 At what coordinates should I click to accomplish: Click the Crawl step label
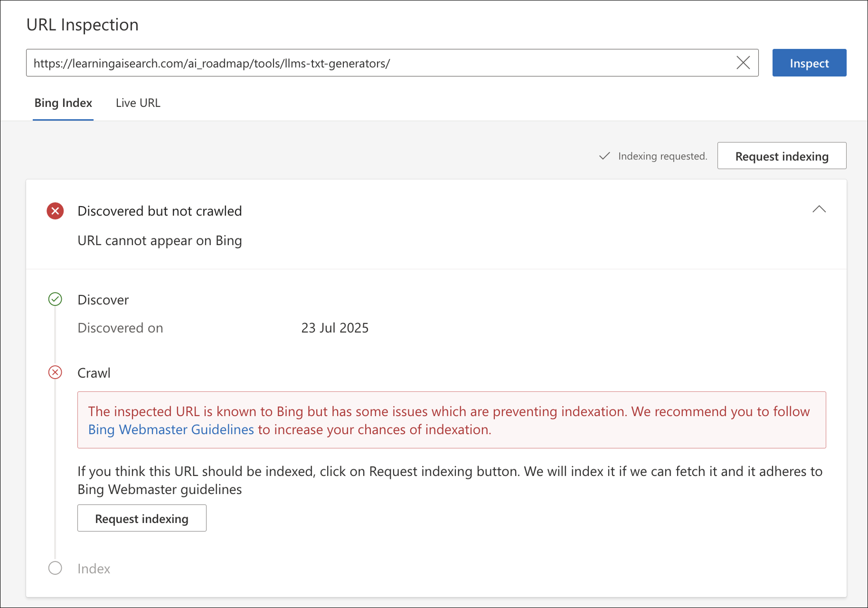[94, 373]
